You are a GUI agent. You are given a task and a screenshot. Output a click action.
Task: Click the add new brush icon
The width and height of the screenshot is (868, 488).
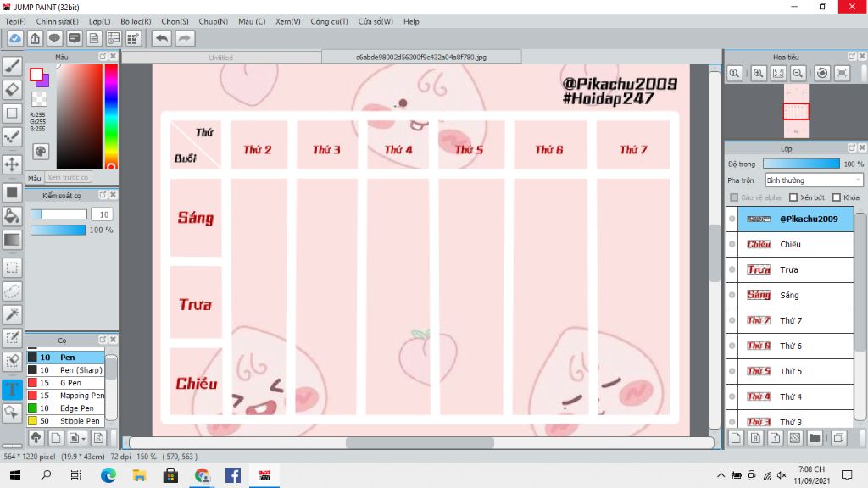tap(55, 438)
